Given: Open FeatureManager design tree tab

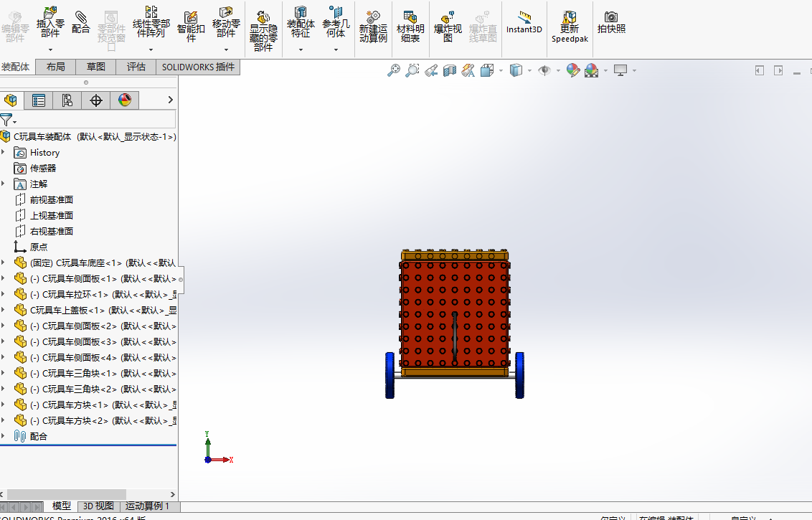Looking at the screenshot, I should point(11,100).
